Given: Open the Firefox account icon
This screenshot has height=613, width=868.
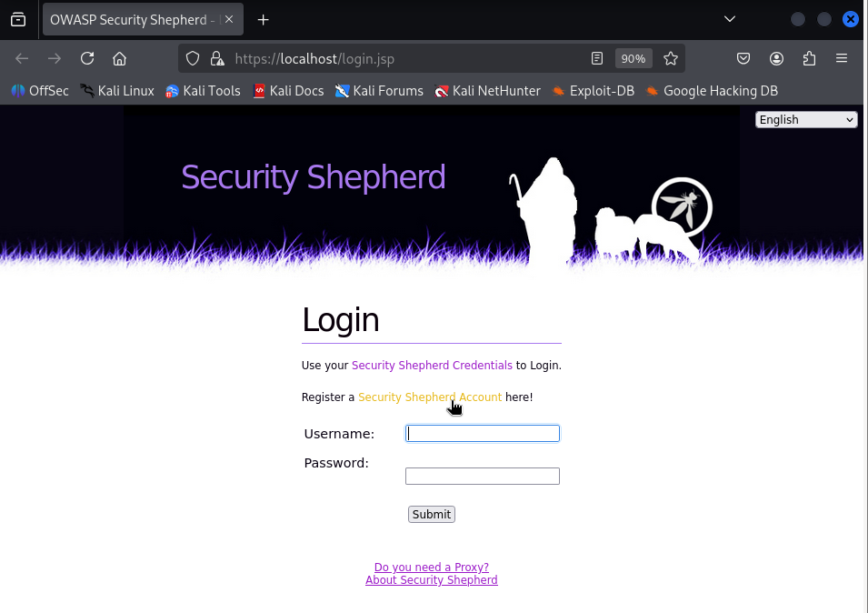Looking at the screenshot, I should pyautogui.click(x=777, y=59).
